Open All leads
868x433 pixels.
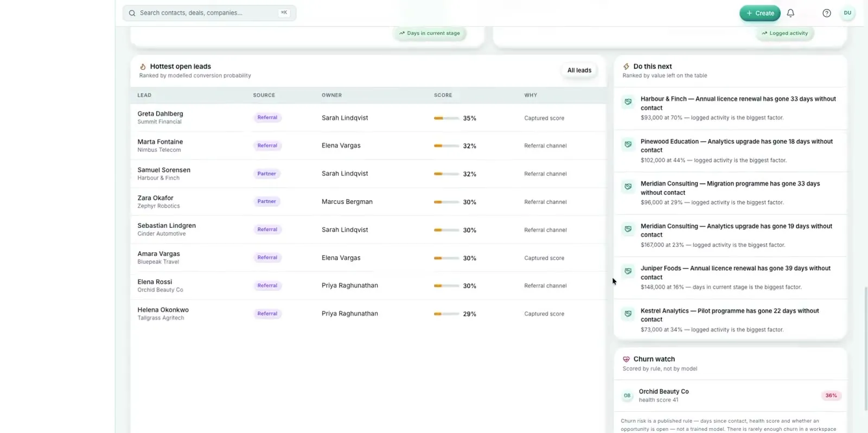coord(579,71)
